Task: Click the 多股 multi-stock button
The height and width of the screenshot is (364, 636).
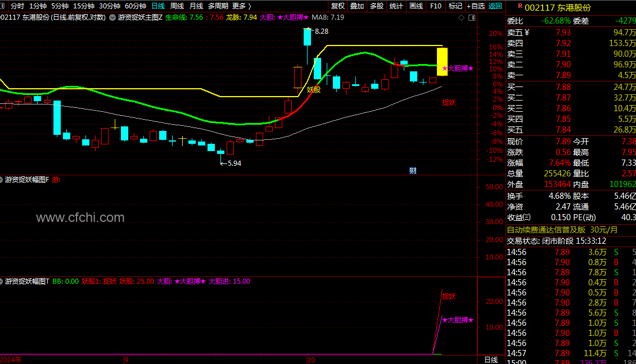Action: click(x=376, y=6)
